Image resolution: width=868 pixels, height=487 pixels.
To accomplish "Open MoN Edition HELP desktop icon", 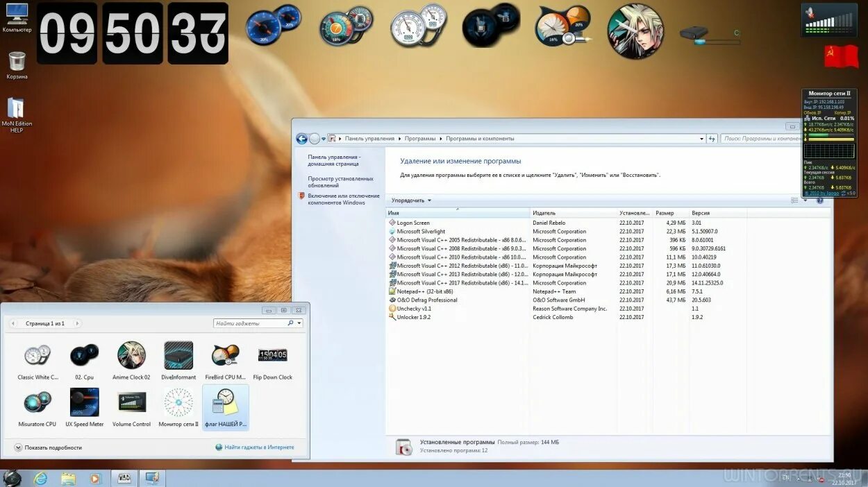I will [x=17, y=114].
